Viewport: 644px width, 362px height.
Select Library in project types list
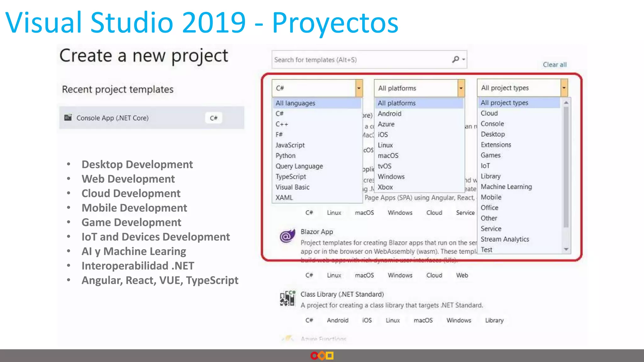click(x=519, y=176)
